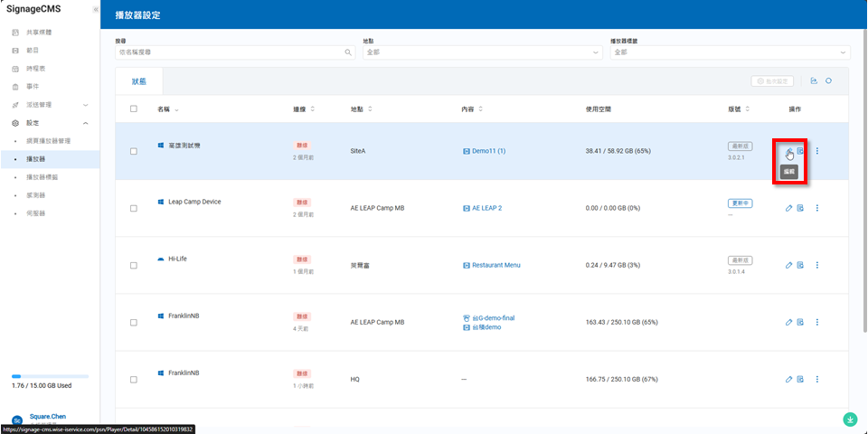Click the green download button at bottom right
868x434 pixels.
(850, 420)
